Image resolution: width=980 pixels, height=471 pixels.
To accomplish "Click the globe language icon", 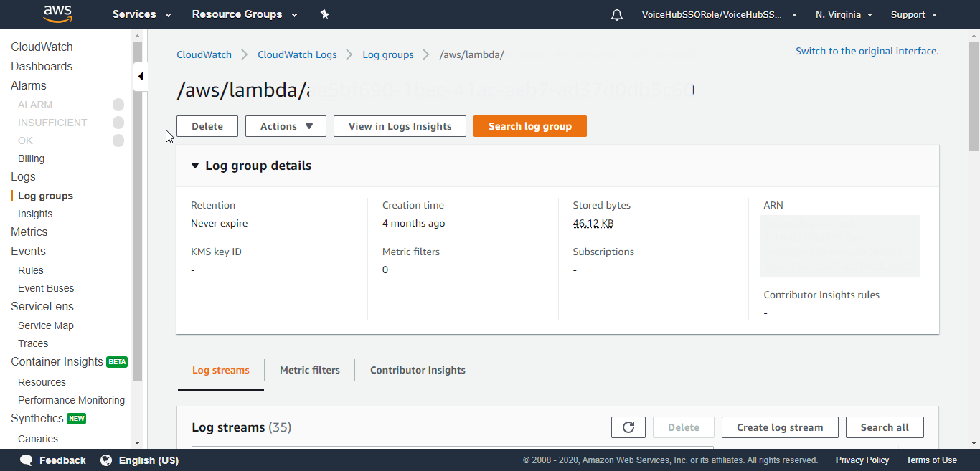I will tap(106, 460).
